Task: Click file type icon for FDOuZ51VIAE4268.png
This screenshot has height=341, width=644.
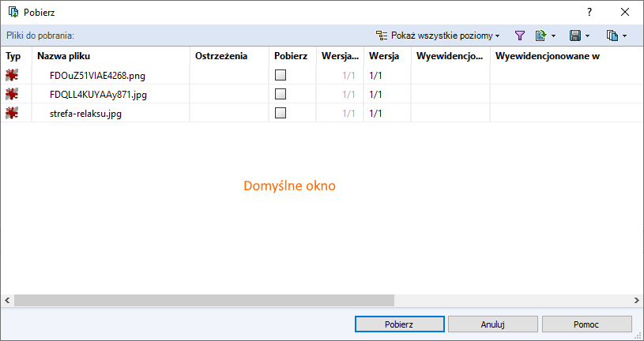Action: coord(12,76)
